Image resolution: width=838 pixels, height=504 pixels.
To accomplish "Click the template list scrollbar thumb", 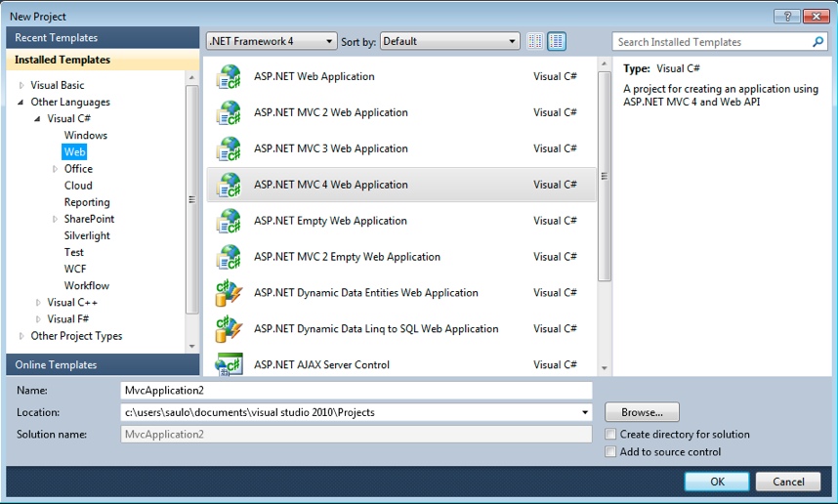I will [604, 177].
